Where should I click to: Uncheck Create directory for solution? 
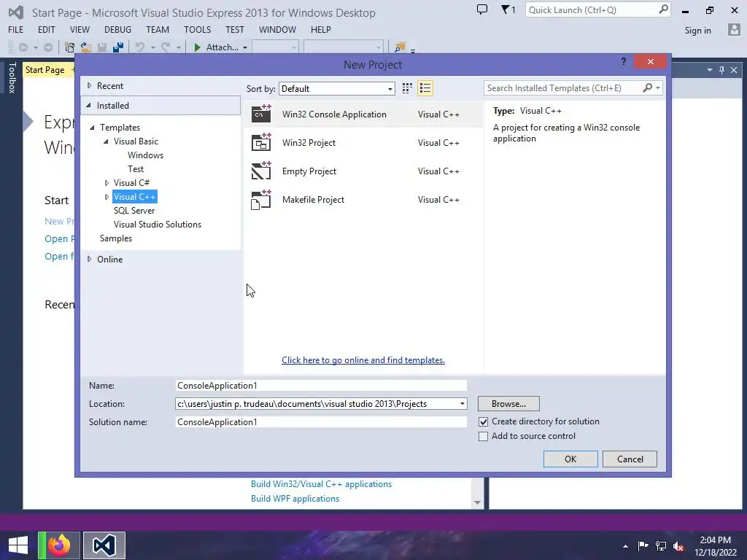pos(483,422)
